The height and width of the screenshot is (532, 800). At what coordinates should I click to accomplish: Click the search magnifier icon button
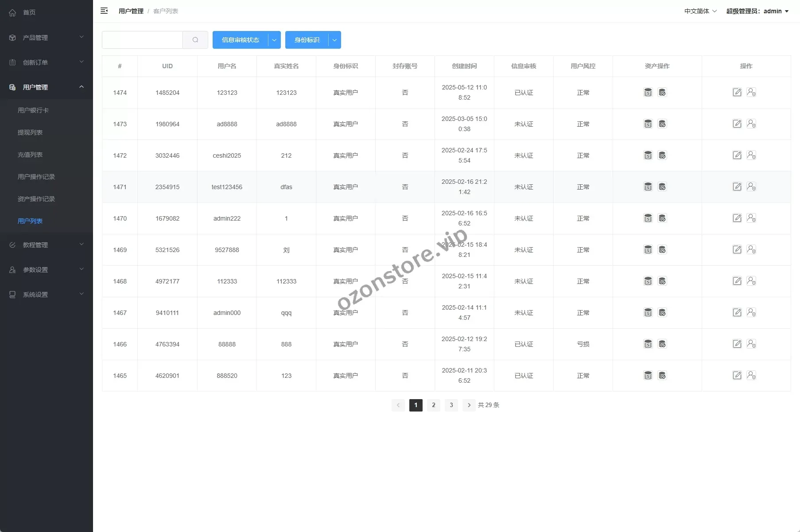(x=195, y=40)
